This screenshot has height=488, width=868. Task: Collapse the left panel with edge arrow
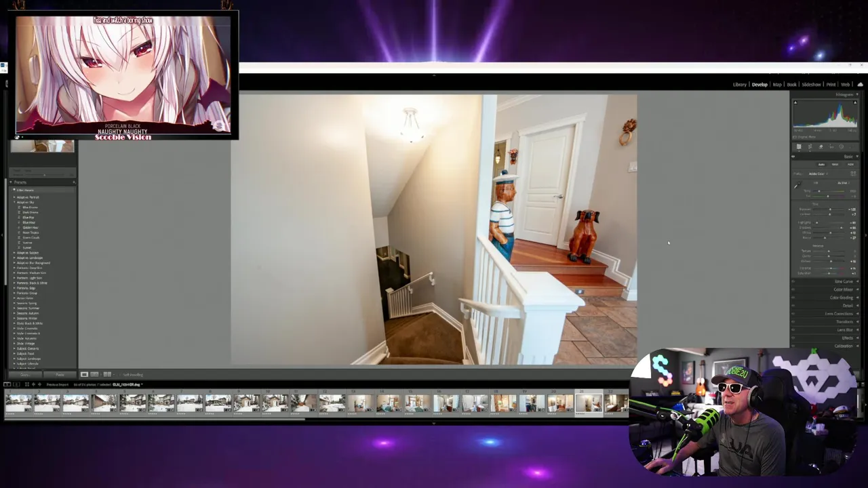pyautogui.click(x=2, y=235)
